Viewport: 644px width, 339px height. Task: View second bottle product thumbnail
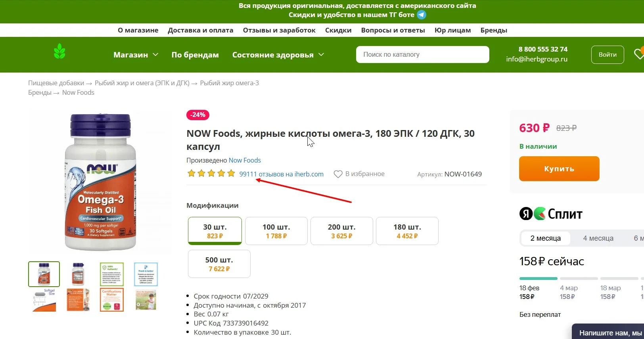(78, 274)
